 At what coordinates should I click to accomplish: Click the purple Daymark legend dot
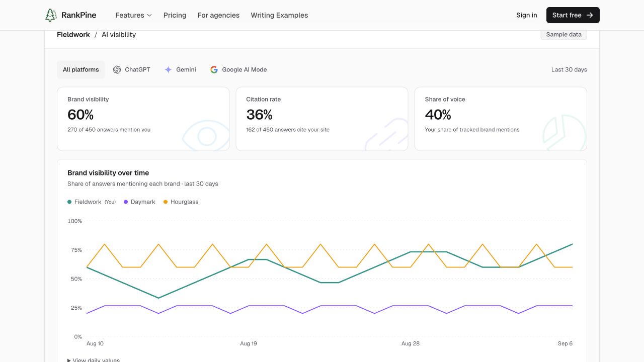[x=126, y=202]
